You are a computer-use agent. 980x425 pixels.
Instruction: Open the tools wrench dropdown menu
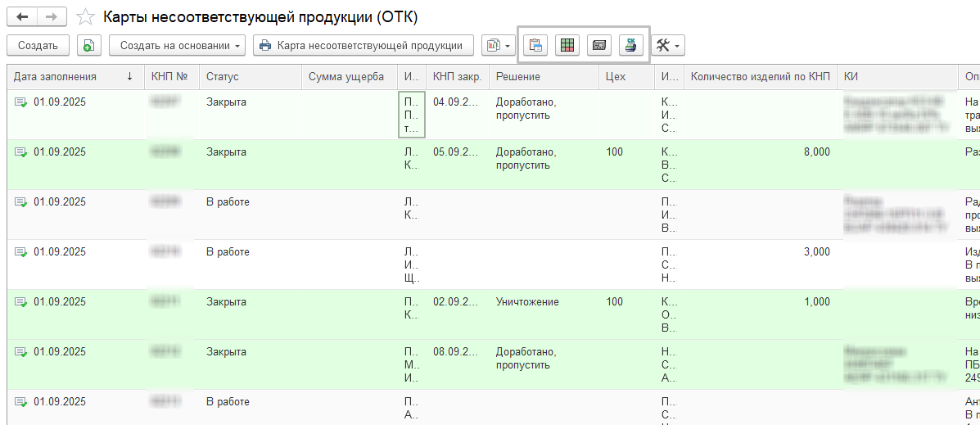[667, 45]
